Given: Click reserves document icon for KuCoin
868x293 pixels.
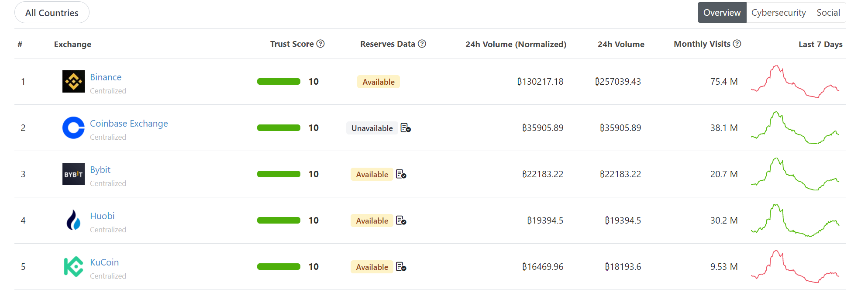Looking at the screenshot, I should click(401, 267).
